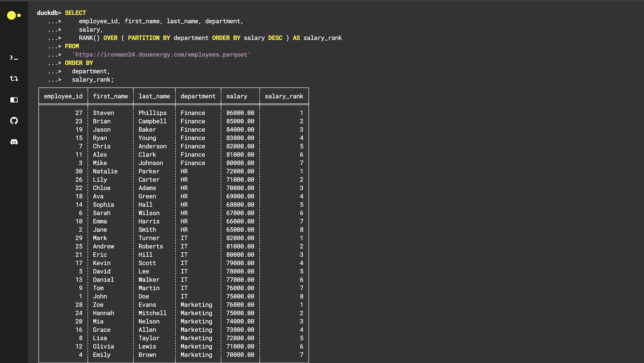The height and width of the screenshot is (363, 644).
Task: Click Marketing department in Zoe's row
Action: click(x=196, y=305)
